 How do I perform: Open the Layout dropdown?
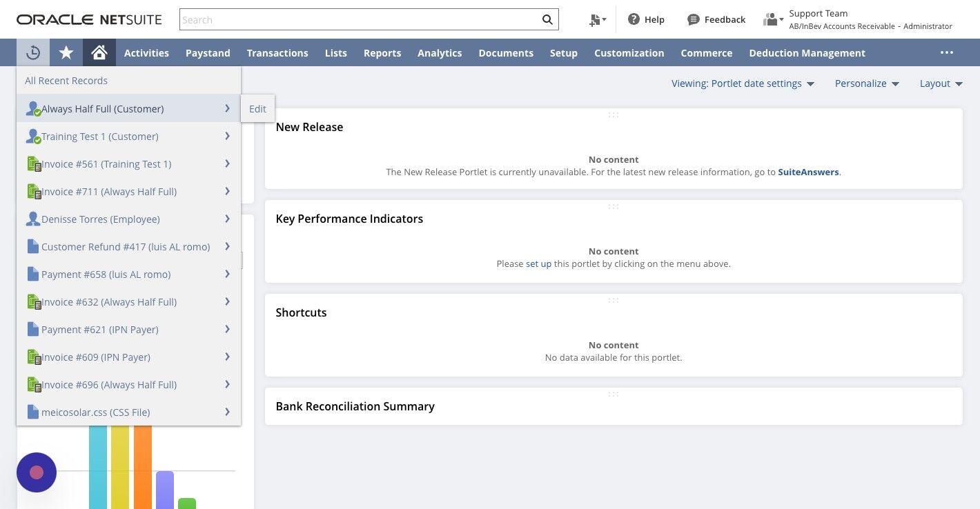[941, 83]
